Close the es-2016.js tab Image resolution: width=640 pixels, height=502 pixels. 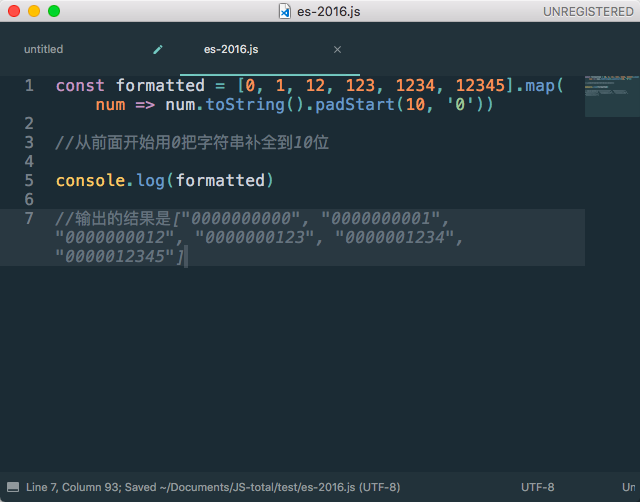pyautogui.click(x=337, y=49)
